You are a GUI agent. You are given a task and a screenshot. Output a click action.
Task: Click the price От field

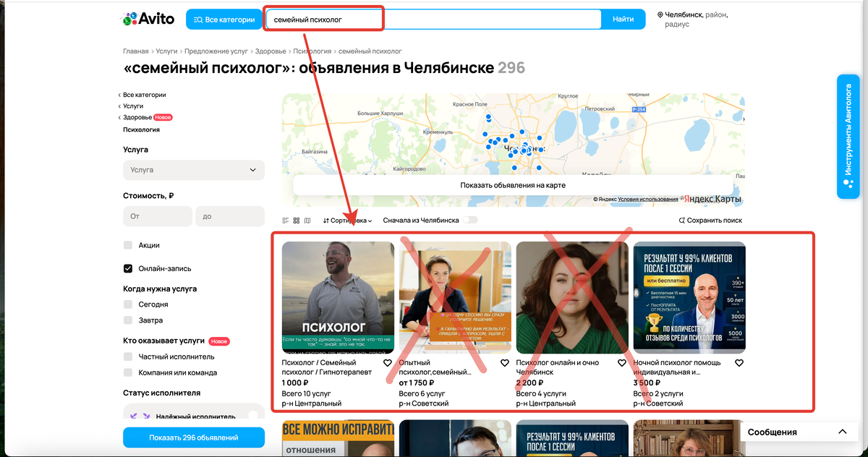point(158,216)
